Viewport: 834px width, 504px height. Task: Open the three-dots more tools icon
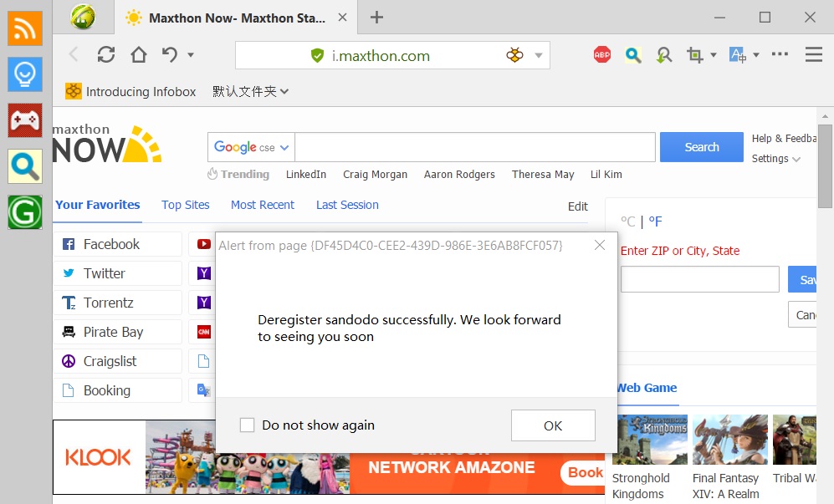click(780, 53)
